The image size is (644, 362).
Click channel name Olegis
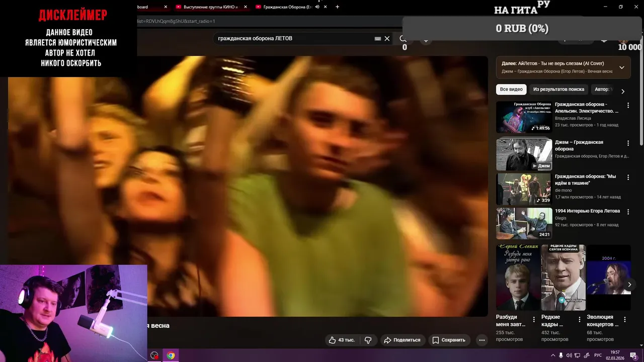pyautogui.click(x=560, y=218)
